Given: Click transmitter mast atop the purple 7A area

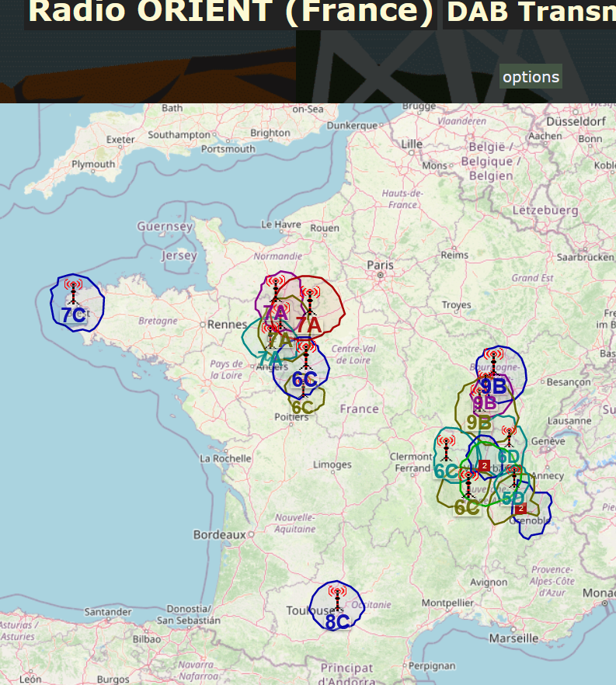Looking at the screenshot, I should click(x=276, y=289).
